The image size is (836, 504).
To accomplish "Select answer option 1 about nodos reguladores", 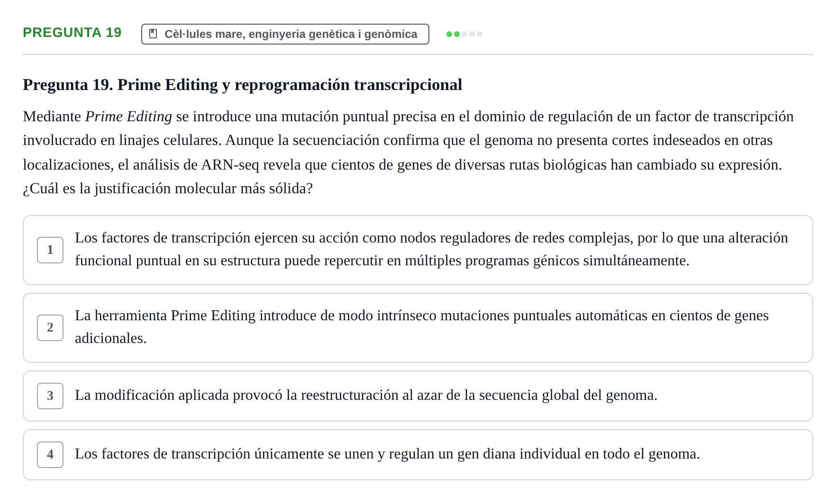I will pos(418,250).
